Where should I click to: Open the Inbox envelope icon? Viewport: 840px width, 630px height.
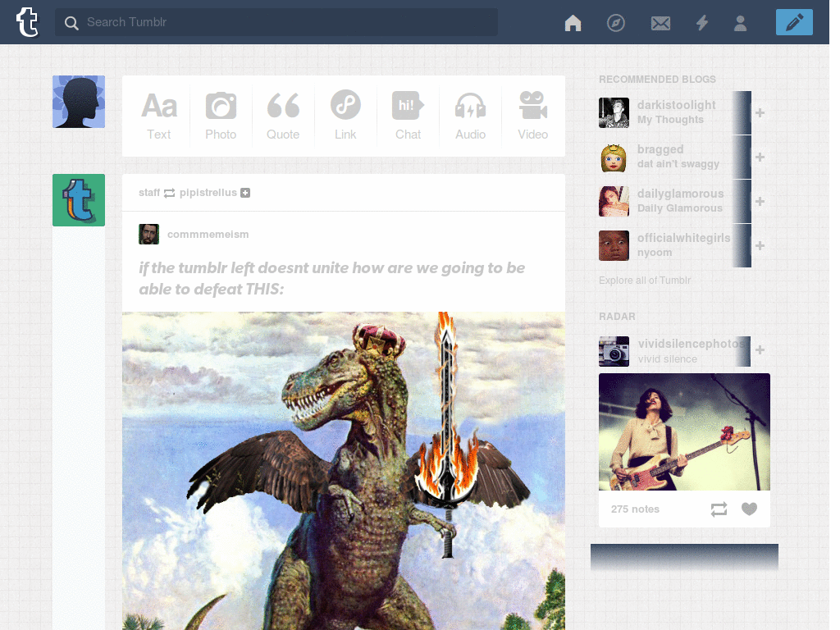point(660,23)
